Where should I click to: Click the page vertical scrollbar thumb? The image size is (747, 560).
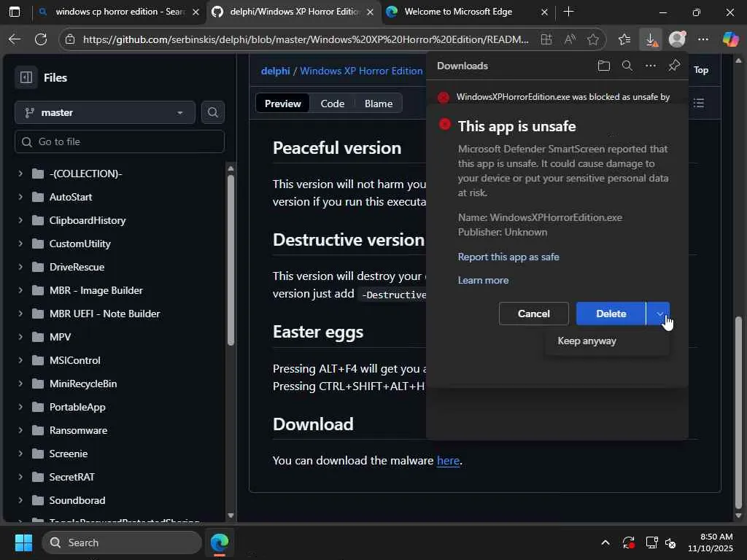pos(738,413)
